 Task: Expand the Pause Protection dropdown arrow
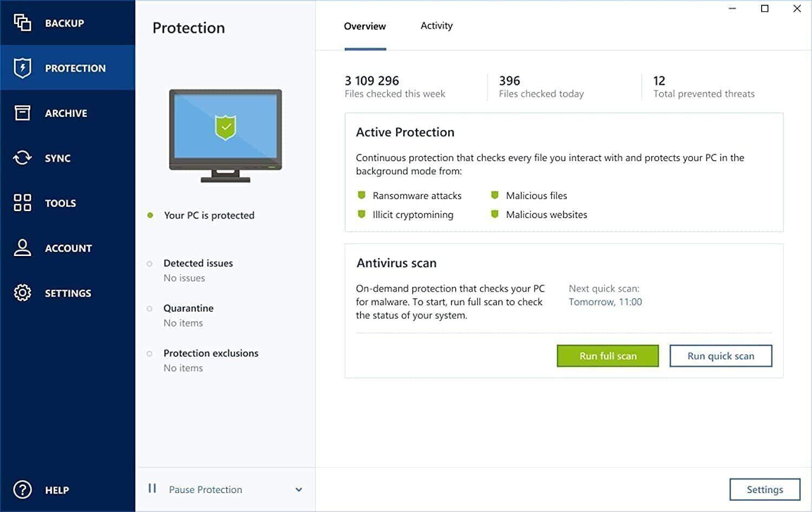point(298,489)
